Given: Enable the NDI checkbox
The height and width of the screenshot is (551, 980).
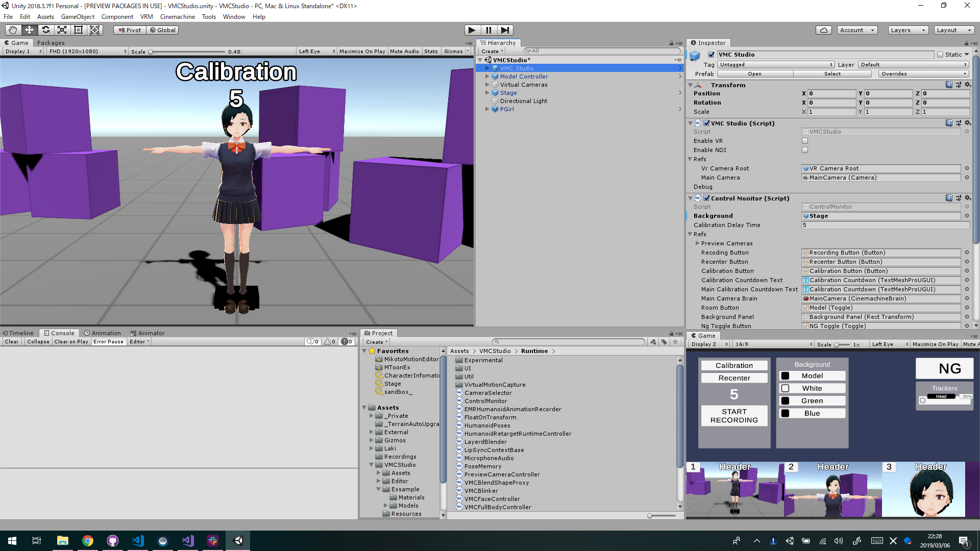Looking at the screenshot, I should [x=805, y=150].
